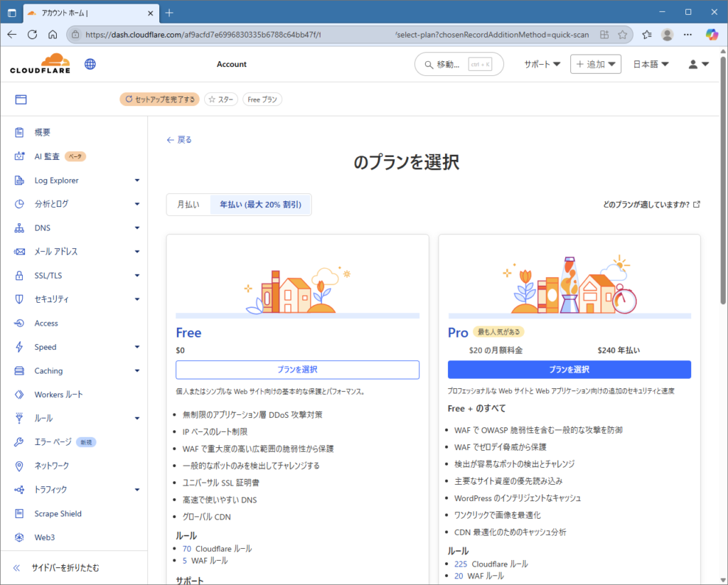728x585 pixels.
Task: Expand the Caching sidebar section
Action: pyautogui.click(x=137, y=370)
